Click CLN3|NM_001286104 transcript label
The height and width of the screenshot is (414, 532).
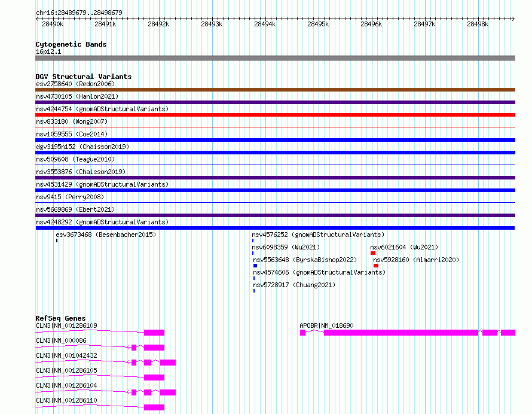coord(66,385)
